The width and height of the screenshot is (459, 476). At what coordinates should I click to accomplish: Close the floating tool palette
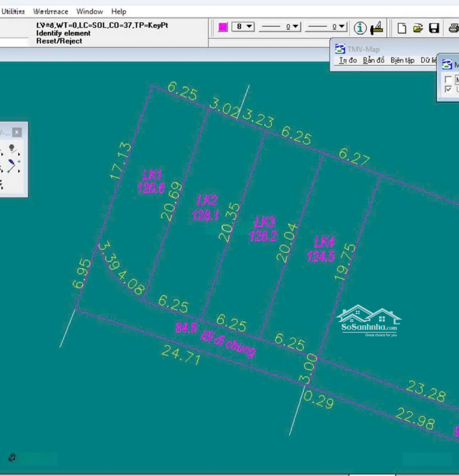click(16, 132)
